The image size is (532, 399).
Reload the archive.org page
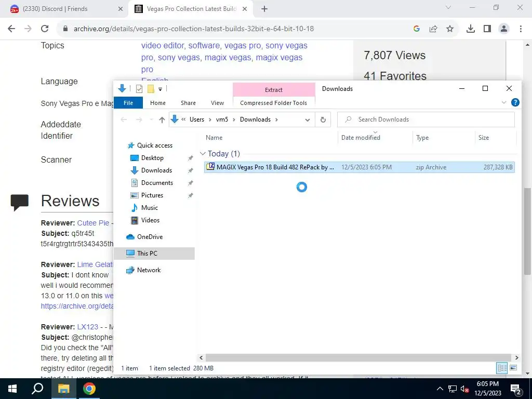pos(45,29)
